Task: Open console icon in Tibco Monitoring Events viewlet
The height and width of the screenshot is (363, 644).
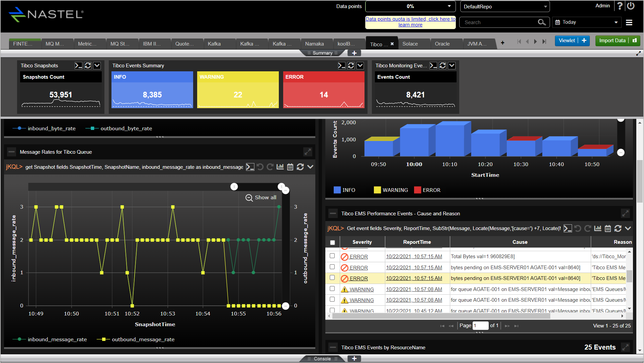Action: point(433,66)
